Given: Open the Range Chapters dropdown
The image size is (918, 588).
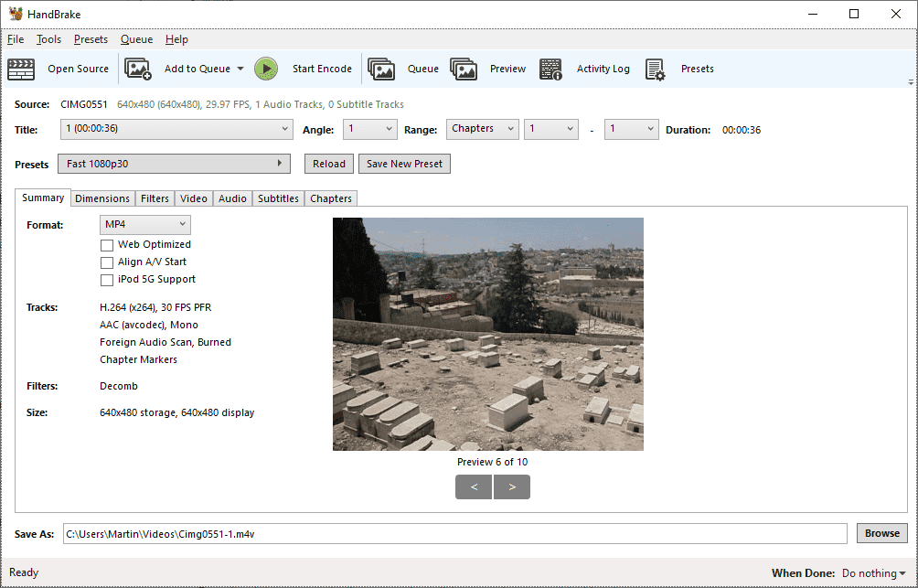Looking at the screenshot, I should click(483, 129).
